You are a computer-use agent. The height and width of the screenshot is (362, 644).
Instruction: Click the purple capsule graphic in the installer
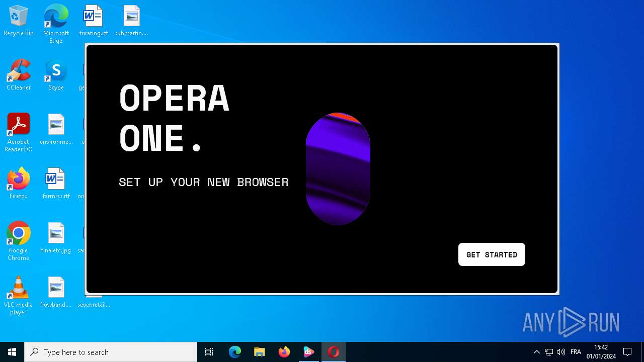tap(338, 169)
